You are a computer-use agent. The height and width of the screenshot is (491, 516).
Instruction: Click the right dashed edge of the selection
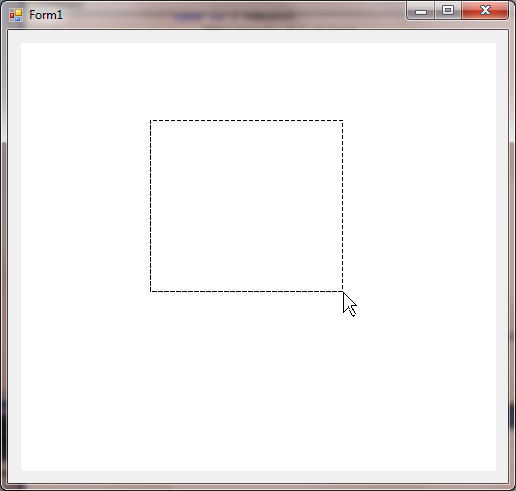[342, 206]
